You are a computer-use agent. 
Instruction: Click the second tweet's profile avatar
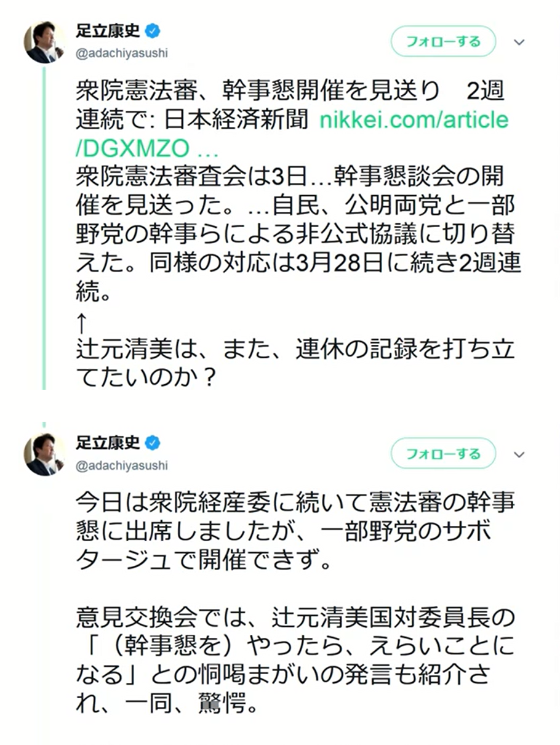coord(44,454)
